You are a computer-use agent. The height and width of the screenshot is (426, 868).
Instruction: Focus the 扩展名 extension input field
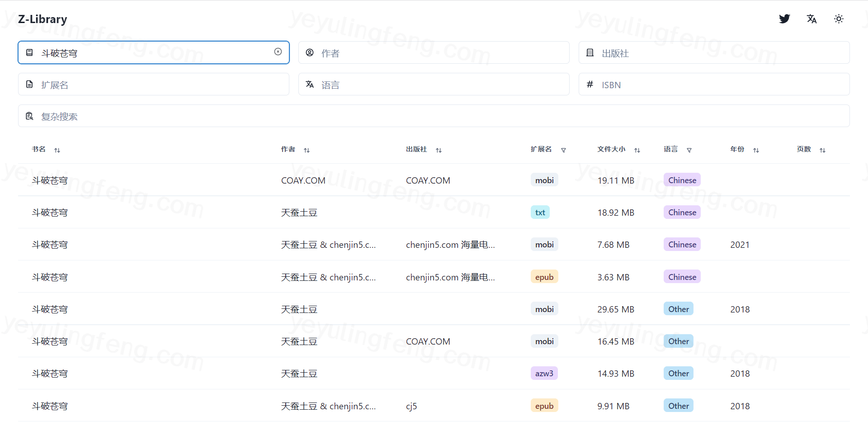[x=154, y=84]
